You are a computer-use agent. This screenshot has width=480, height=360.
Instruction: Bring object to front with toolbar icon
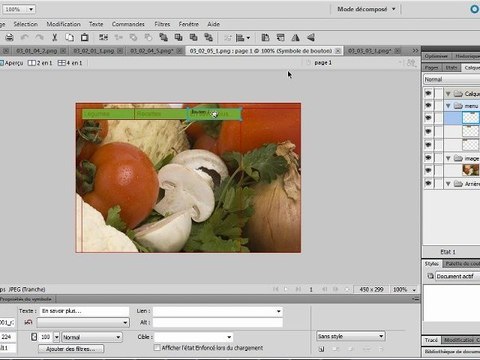(163, 37)
